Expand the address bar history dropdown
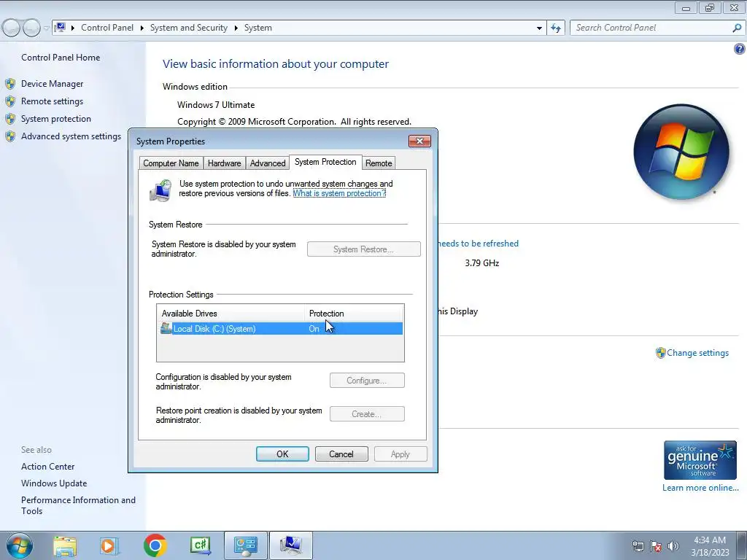The height and width of the screenshot is (560, 747). coord(539,28)
